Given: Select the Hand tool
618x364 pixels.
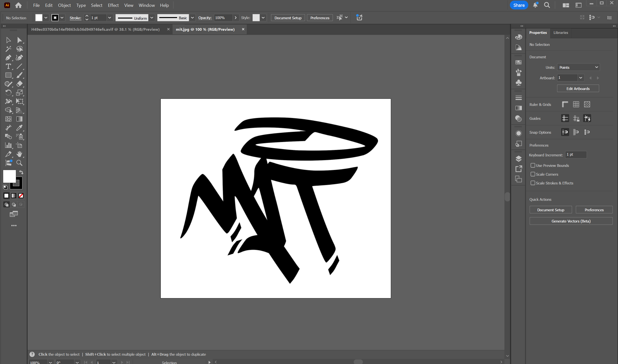Looking at the screenshot, I should 19,154.
